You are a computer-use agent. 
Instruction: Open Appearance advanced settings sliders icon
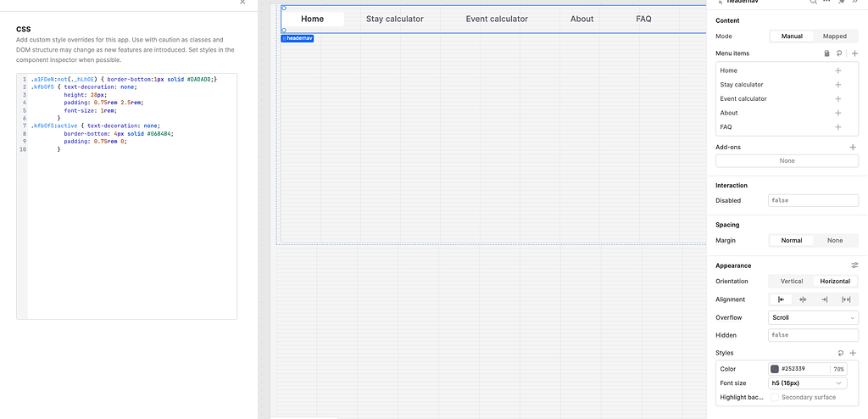[854, 265]
